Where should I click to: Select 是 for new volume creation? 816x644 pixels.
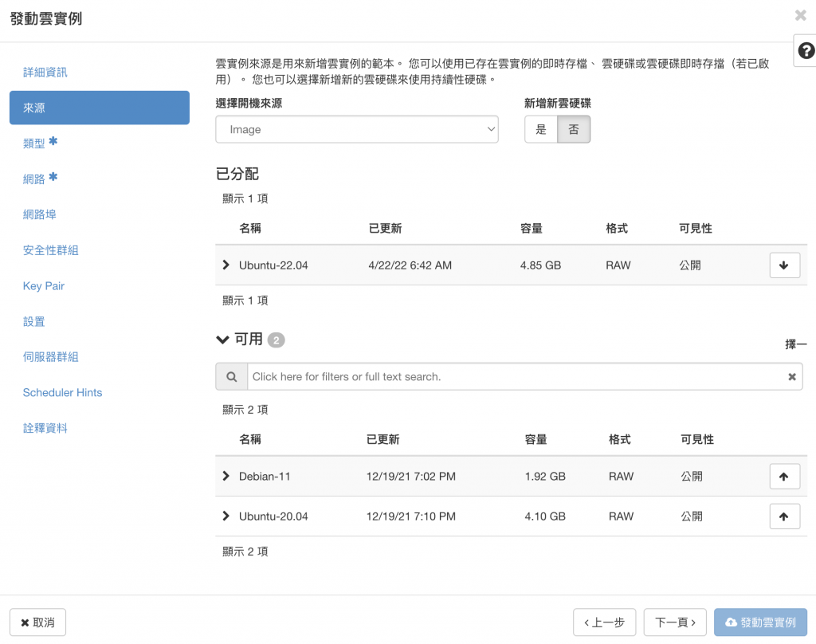click(x=541, y=129)
